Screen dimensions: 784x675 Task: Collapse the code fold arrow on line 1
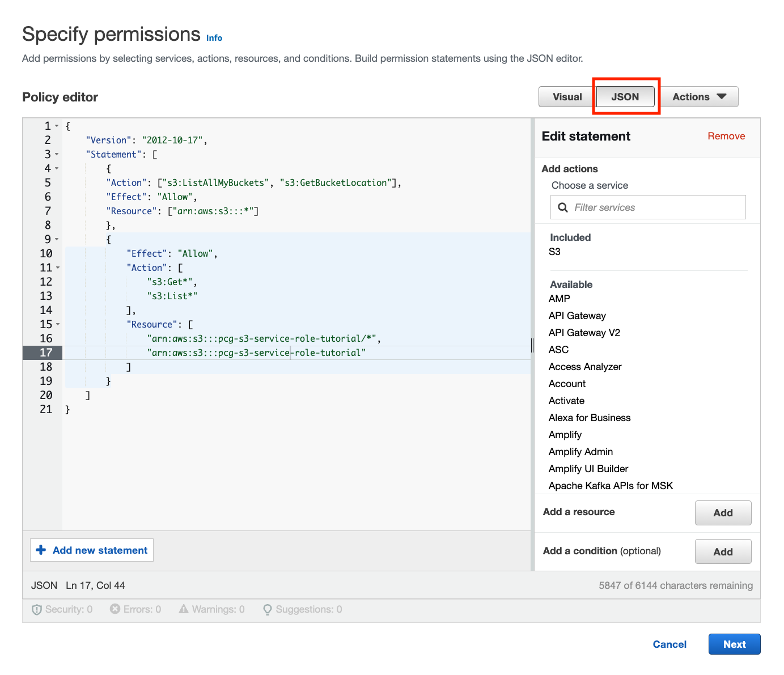click(x=57, y=126)
